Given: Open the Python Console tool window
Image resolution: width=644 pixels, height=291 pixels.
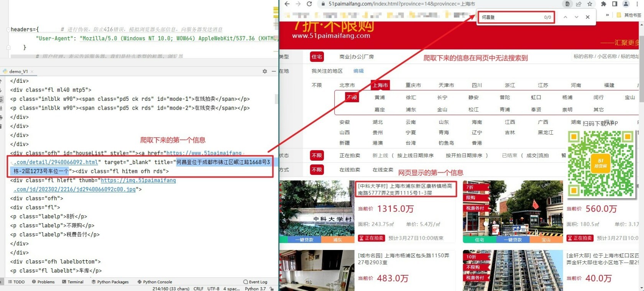Looking at the screenshot, I should pyautogui.click(x=155, y=282).
